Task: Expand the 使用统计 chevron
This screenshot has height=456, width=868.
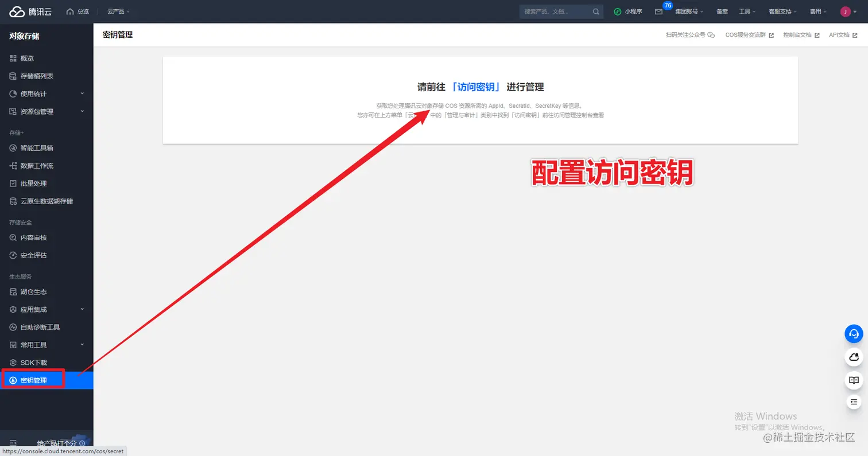Action: [x=82, y=93]
